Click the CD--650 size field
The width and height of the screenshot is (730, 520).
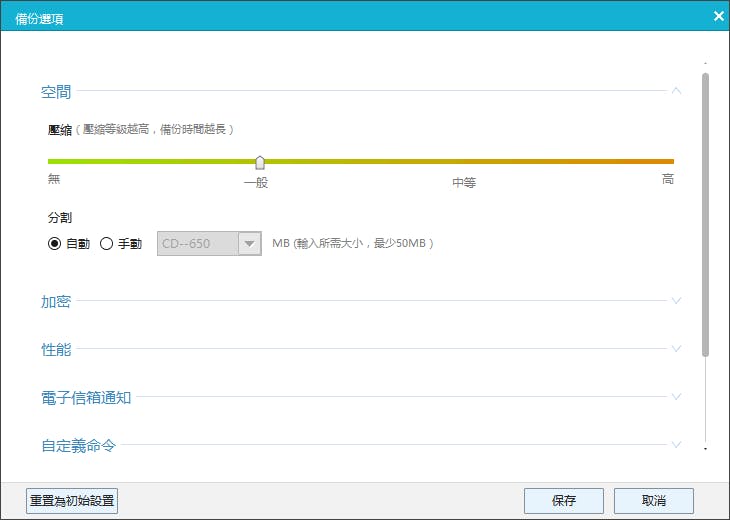(x=198, y=243)
